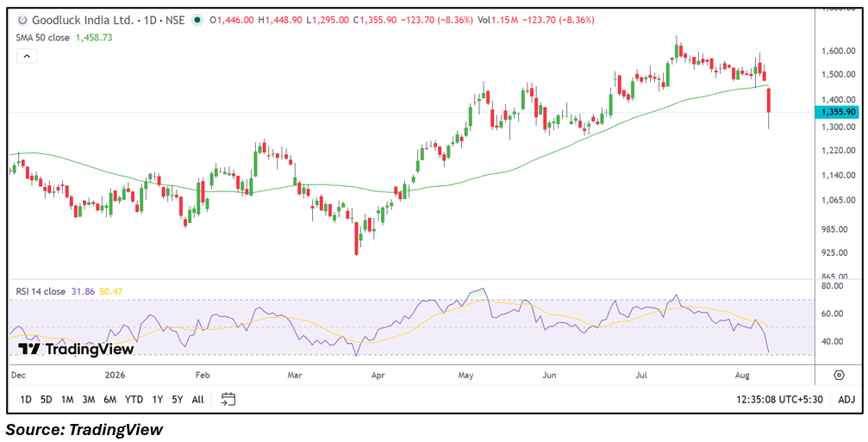This screenshot has height=442, width=868.
Task: Click the RSI value 31.86
Action: [x=83, y=291]
